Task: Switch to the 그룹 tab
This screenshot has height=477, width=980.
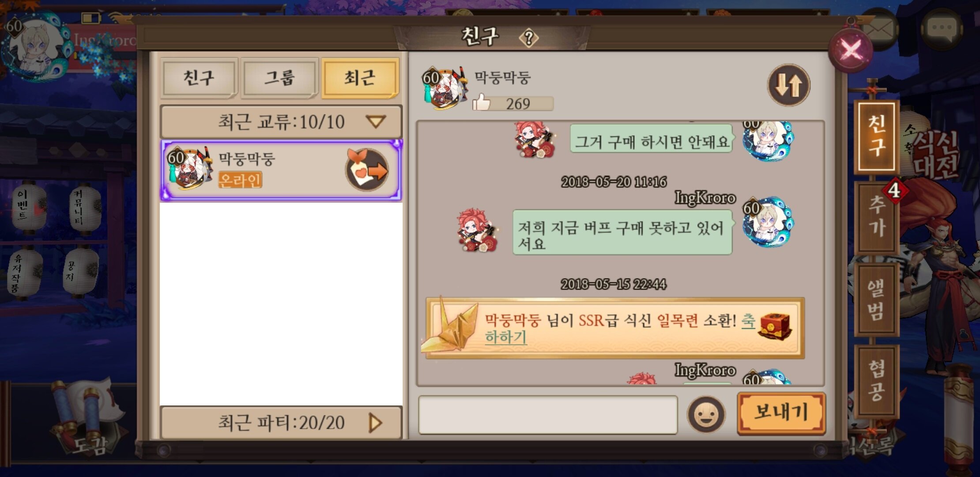Action: [279, 78]
